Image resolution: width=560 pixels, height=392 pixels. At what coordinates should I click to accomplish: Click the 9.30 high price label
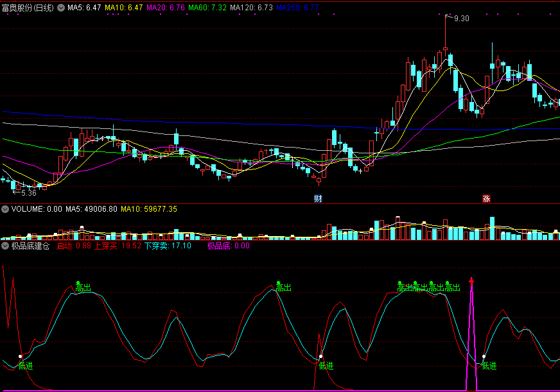[462, 19]
